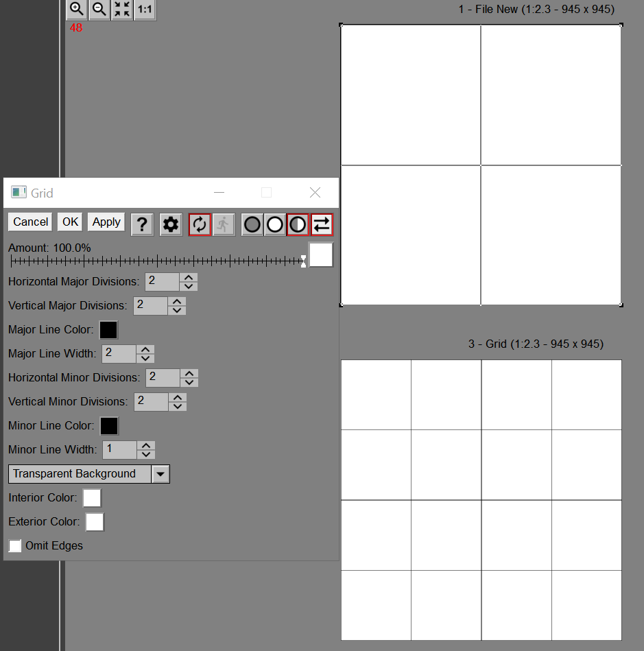Set the view to 1:1 zoom
The width and height of the screenshot is (644, 651).
pyautogui.click(x=144, y=10)
